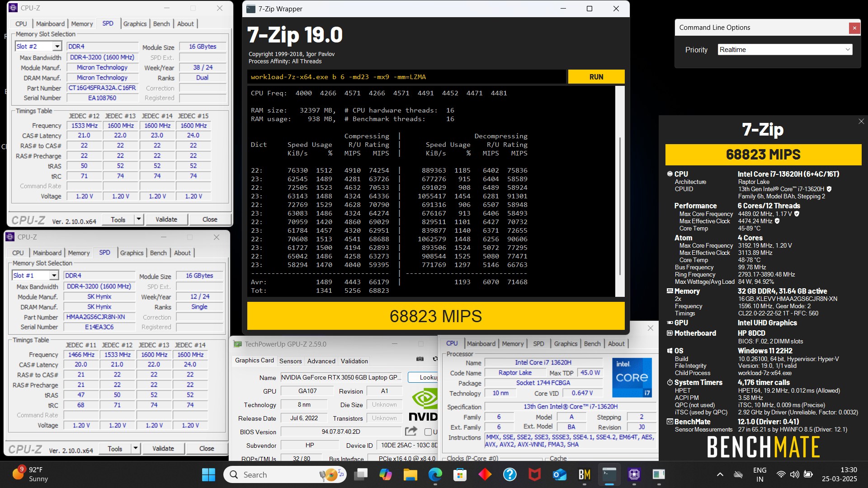
Task: Close the Command Line Options panel
Action: click(x=854, y=28)
